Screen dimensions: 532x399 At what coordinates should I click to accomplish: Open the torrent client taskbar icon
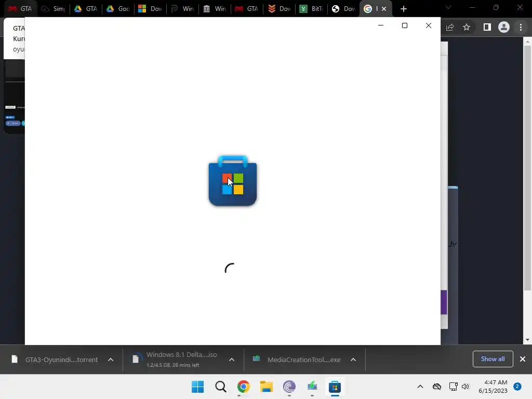point(289,387)
